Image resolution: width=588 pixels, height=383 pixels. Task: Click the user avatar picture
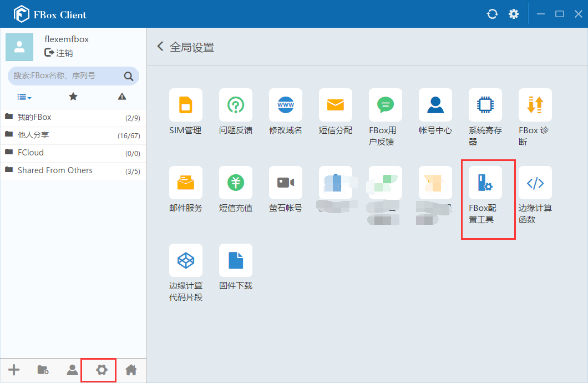point(19,47)
